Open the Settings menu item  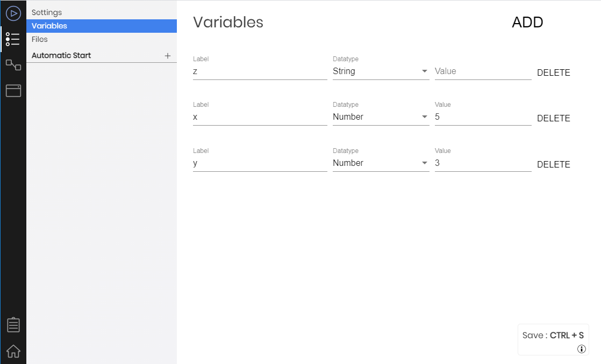(x=47, y=12)
